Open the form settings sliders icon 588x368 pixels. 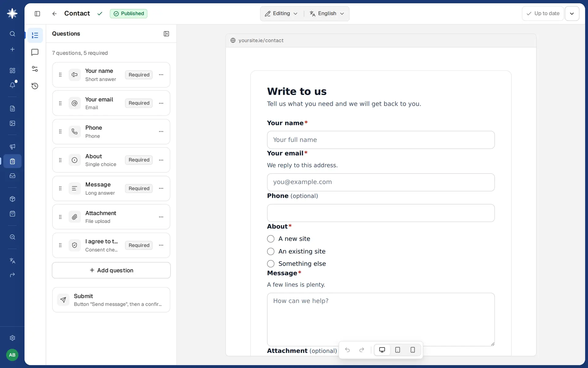click(x=35, y=69)
